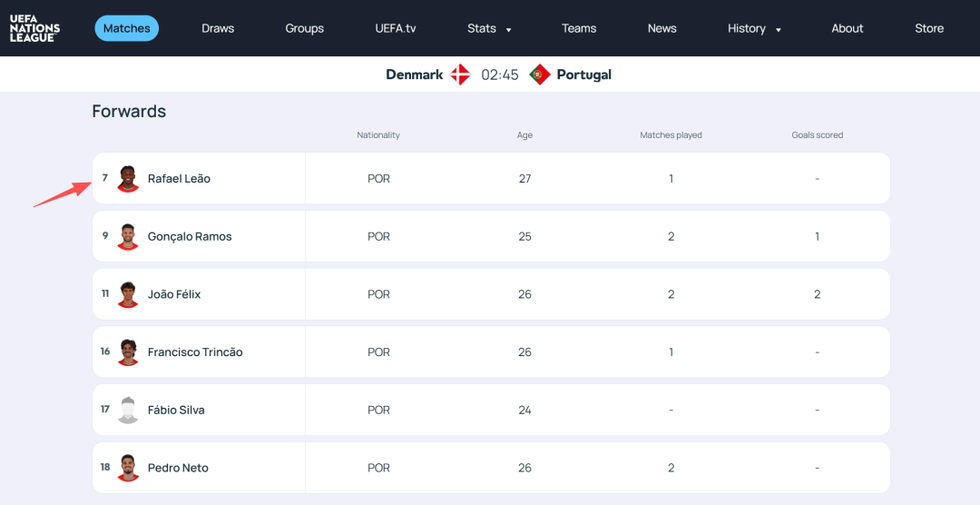Image resolution: width=980 pixels, height=505 pixels.
Task: Click Fábio Silva's age 24
Action: 525,410
